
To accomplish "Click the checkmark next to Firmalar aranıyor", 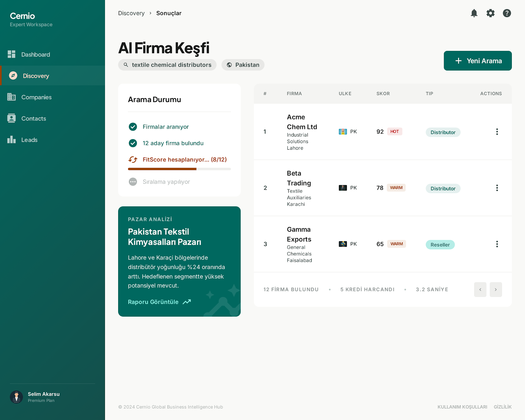I will (133, 127).
